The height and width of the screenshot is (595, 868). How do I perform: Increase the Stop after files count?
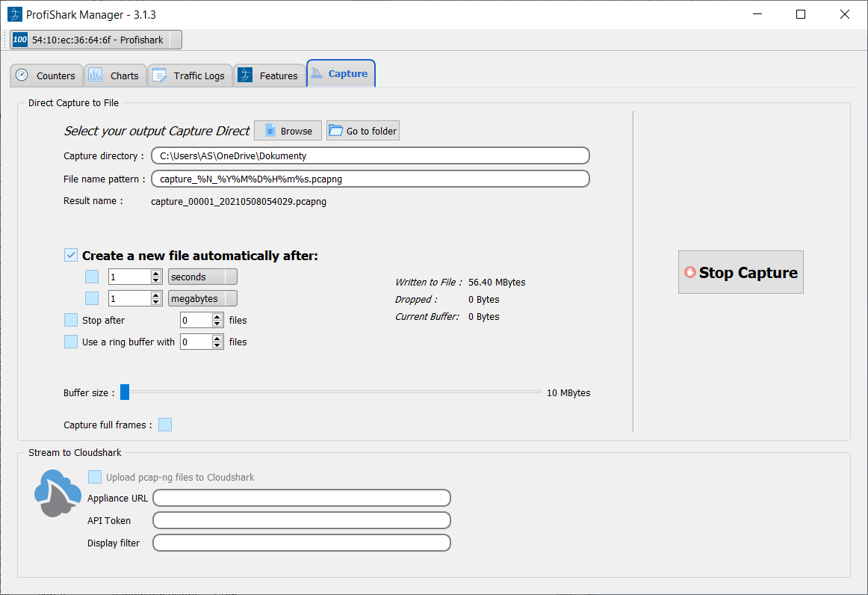tap(217, 317)
